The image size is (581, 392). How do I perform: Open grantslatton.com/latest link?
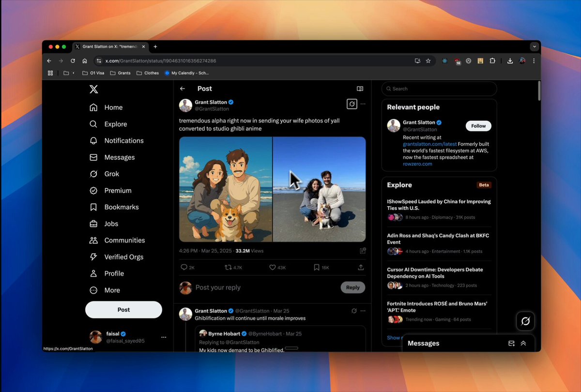pyautogui.click(x=430, y=144)
